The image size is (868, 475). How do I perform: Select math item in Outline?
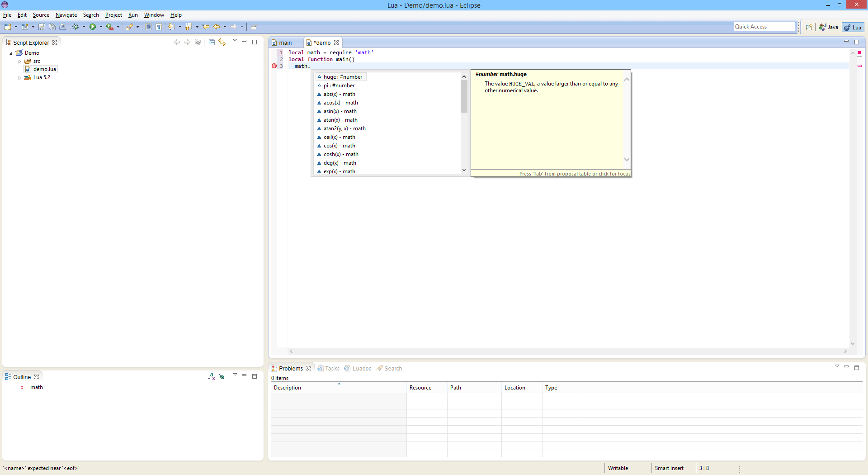coord(37,387)
